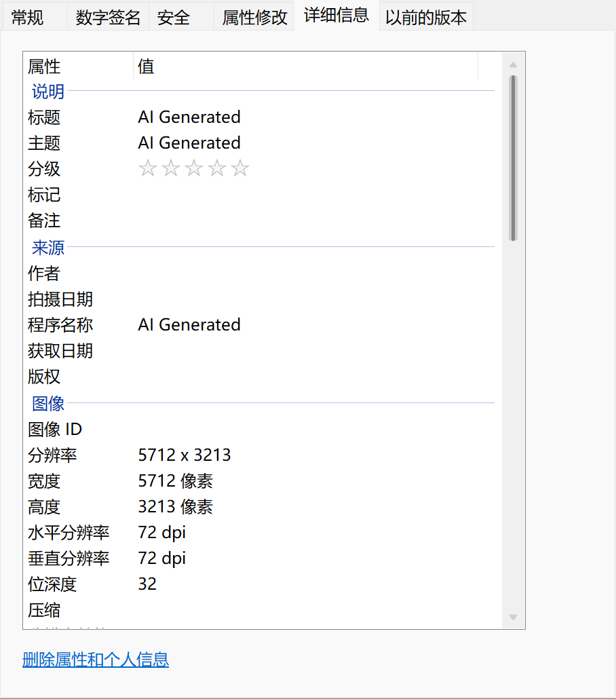Click the 删除属性和个人信息 link
The image size is (616, 699).
click(96, 659)
